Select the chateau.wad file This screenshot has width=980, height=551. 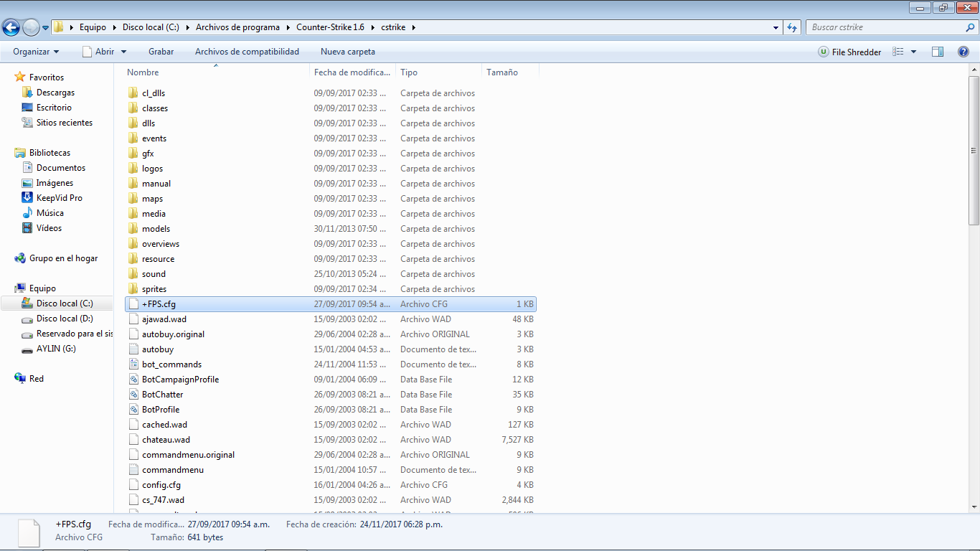pos(166,440)
